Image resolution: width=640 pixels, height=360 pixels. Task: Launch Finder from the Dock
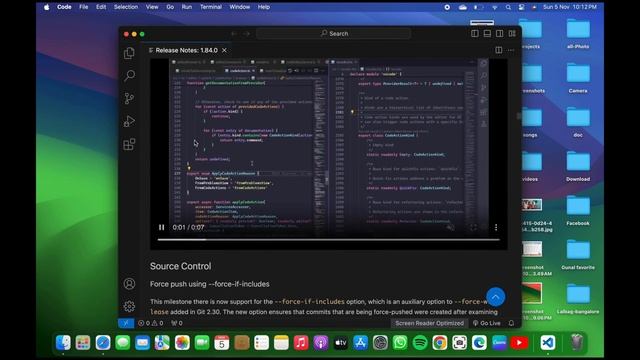click(x=63, y=342)
